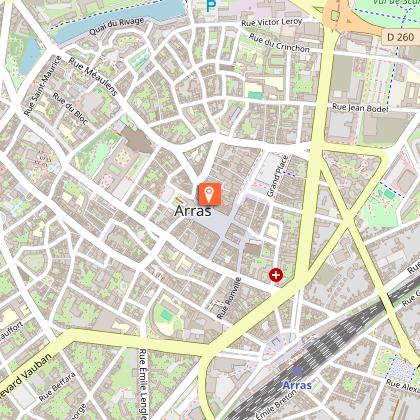Image resolution: width=420 pixels, height=420 pixels.
Task: Click the Rue Émile Lenglet label
Action: click(x=143, y=384)
